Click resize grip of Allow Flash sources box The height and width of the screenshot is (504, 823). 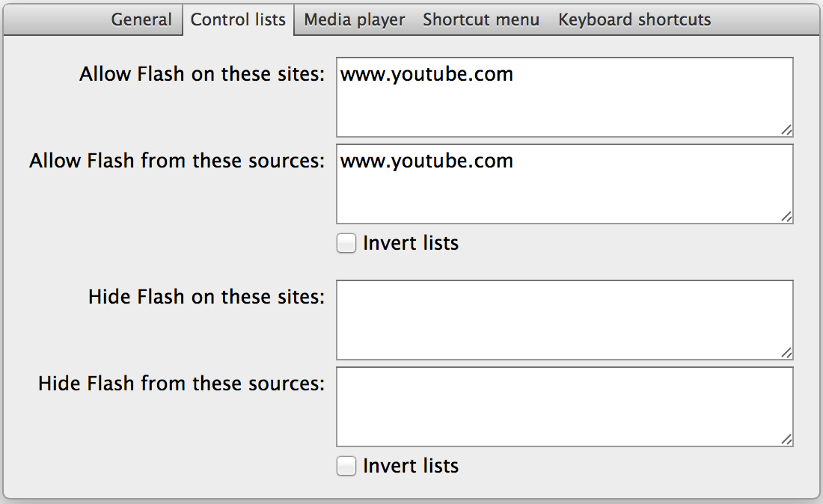786,217
